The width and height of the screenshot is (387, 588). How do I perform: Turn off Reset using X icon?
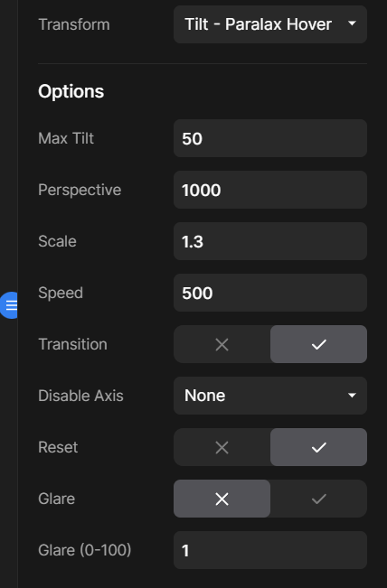tap(222, 447)
